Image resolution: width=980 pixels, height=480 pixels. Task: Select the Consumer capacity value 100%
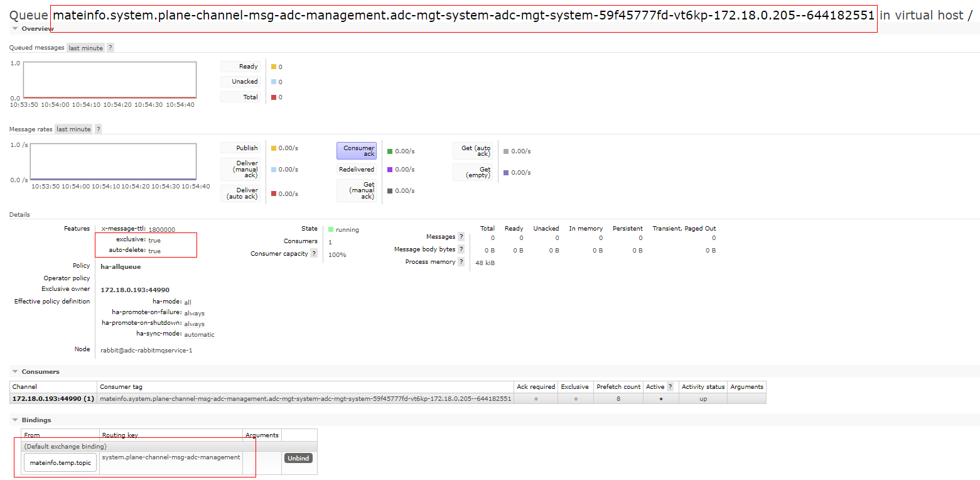tap(337, 254)
